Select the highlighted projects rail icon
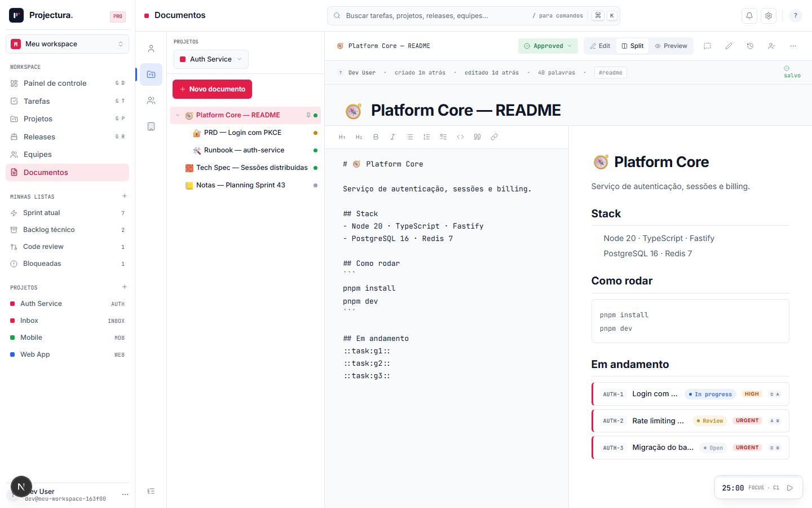 (x=151, y=75)
